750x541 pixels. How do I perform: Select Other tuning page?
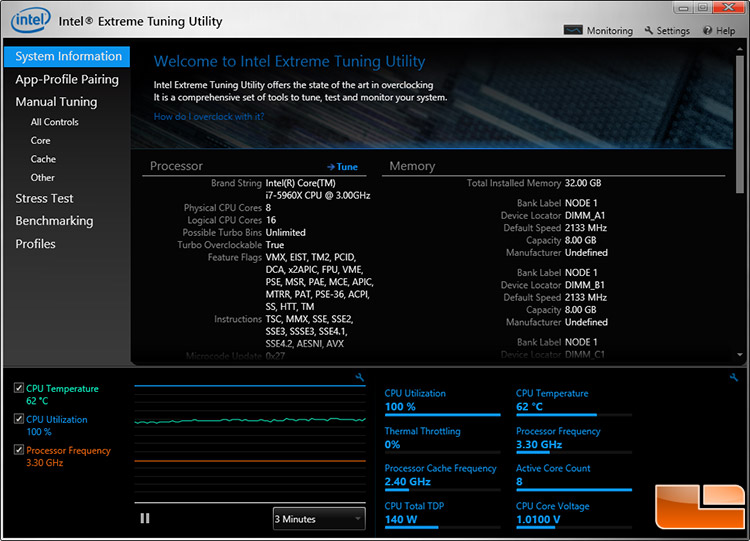point(43,177)
